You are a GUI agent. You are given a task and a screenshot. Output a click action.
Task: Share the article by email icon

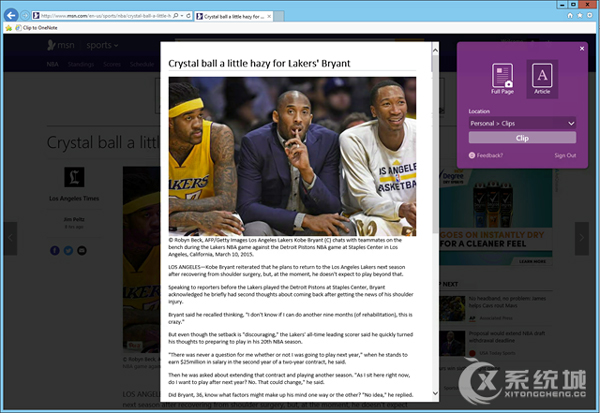click(x=82, y=250)
